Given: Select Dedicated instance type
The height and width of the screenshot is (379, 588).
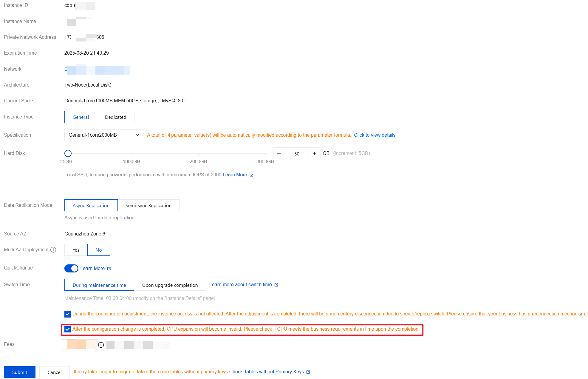Looking at the screenshot, I should click(x=116, y=117).
